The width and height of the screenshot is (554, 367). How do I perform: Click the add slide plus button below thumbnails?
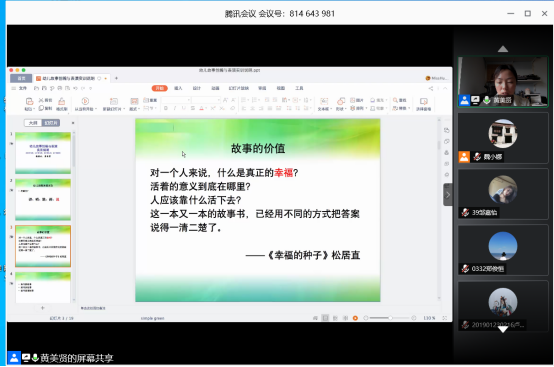coord(43,308)
